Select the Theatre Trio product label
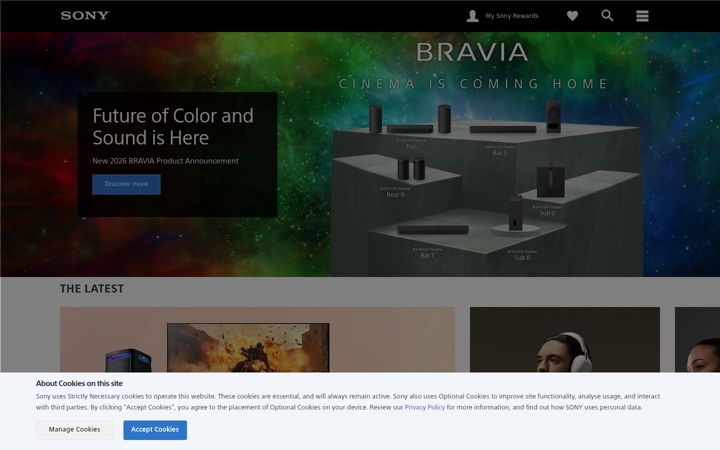Viewport: 720px width, 450px height. click(x=411, y=144)
